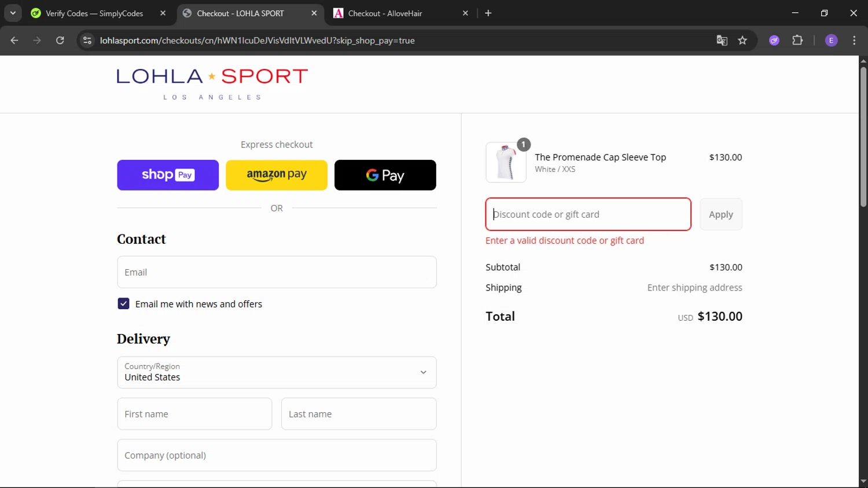Click the Contact section heading

141,239
